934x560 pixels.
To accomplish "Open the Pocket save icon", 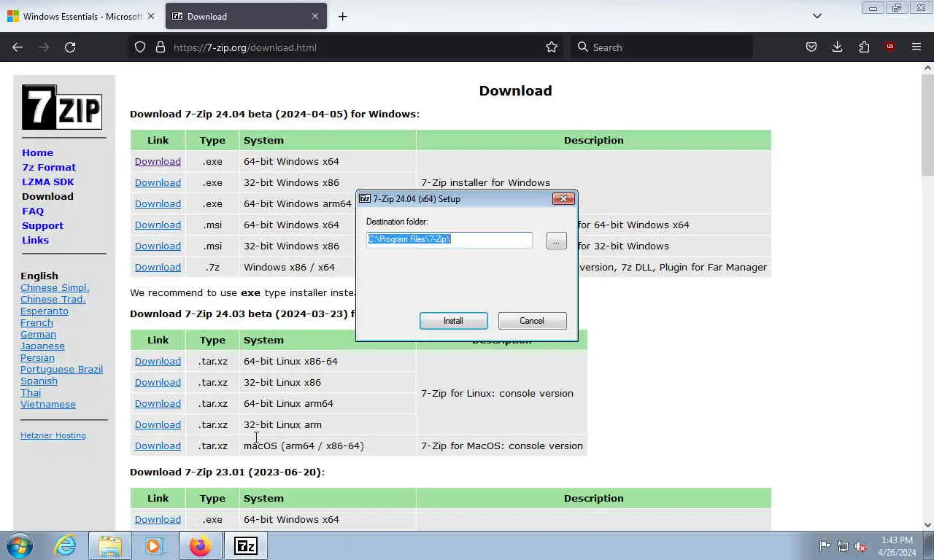I will pyautogui.click(x=811, y=47).
